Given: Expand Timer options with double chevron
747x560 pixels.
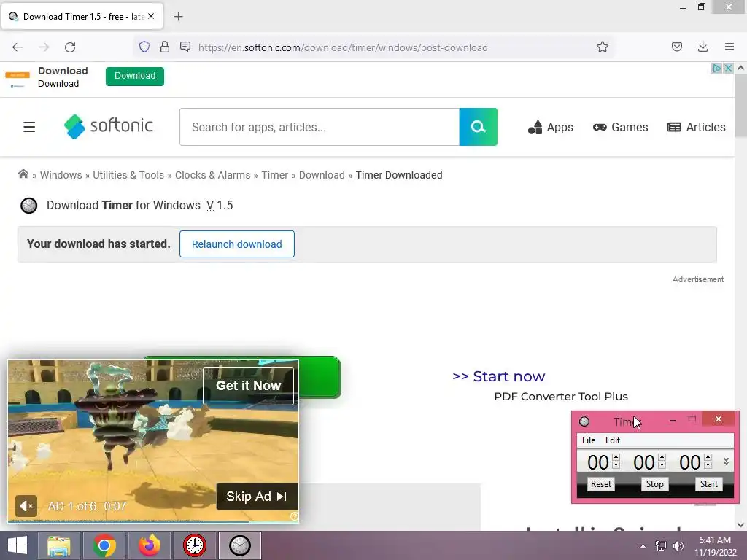Looking at the screenshot, I should (x=726, y=462).
